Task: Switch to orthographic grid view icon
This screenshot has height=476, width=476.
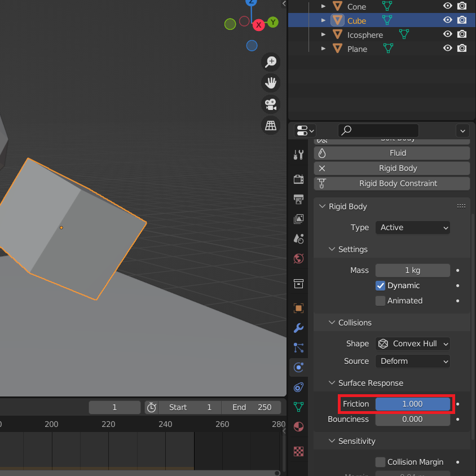Action: [x=271, y=125]
